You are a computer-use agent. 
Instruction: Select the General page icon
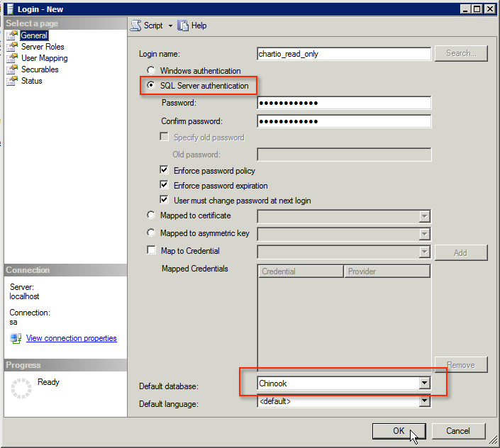pos(11,35)
